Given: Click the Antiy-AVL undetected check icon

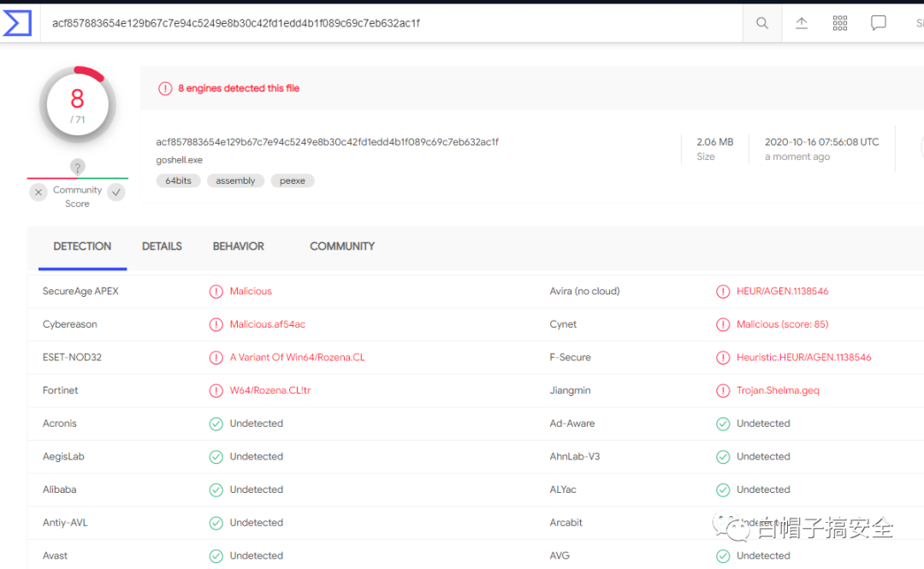Looking at the screenshot, I should (x=216, y=523).
